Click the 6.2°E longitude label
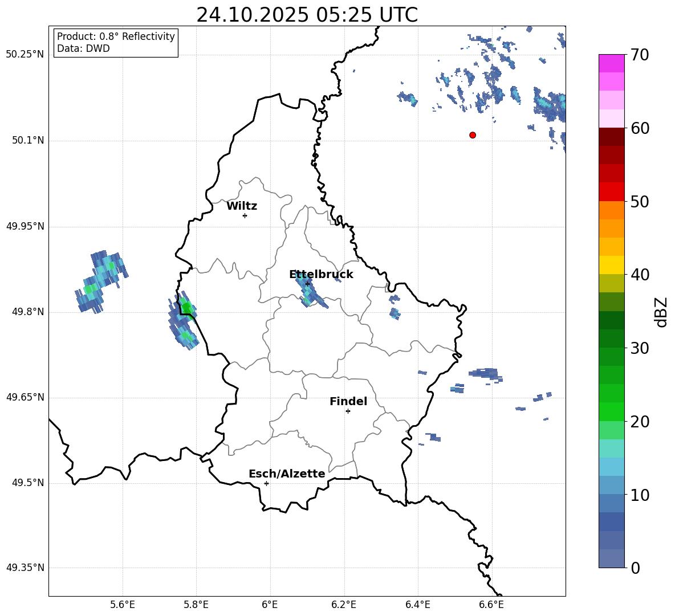 [x=344, y=605]
